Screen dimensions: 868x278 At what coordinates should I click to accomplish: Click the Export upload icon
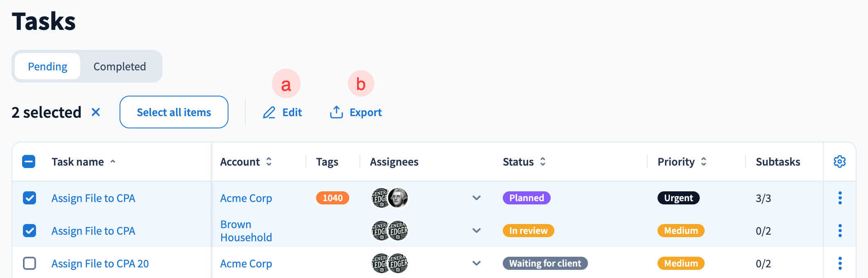coord(336,112)
